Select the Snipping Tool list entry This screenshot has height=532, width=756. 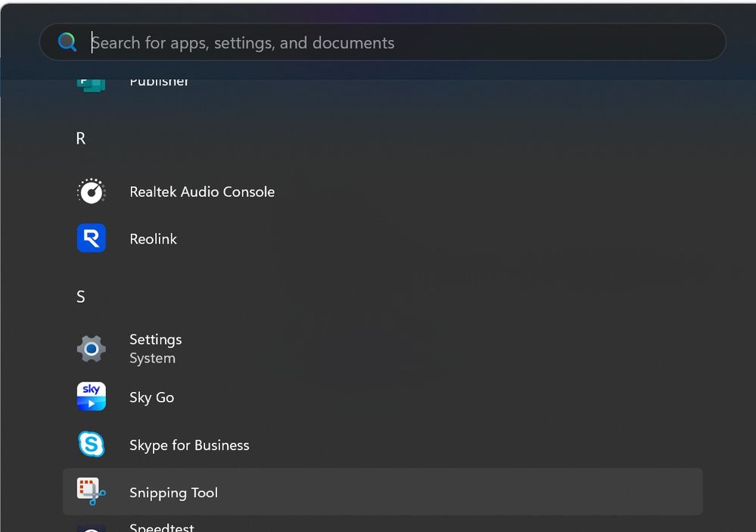[x=173, y=492]
